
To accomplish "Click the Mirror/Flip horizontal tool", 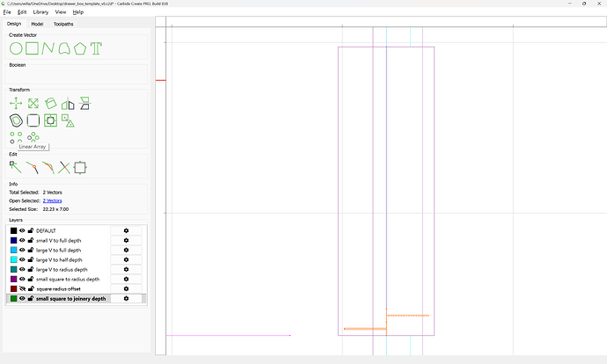I will pyautogui.click(x=68, y=104).
